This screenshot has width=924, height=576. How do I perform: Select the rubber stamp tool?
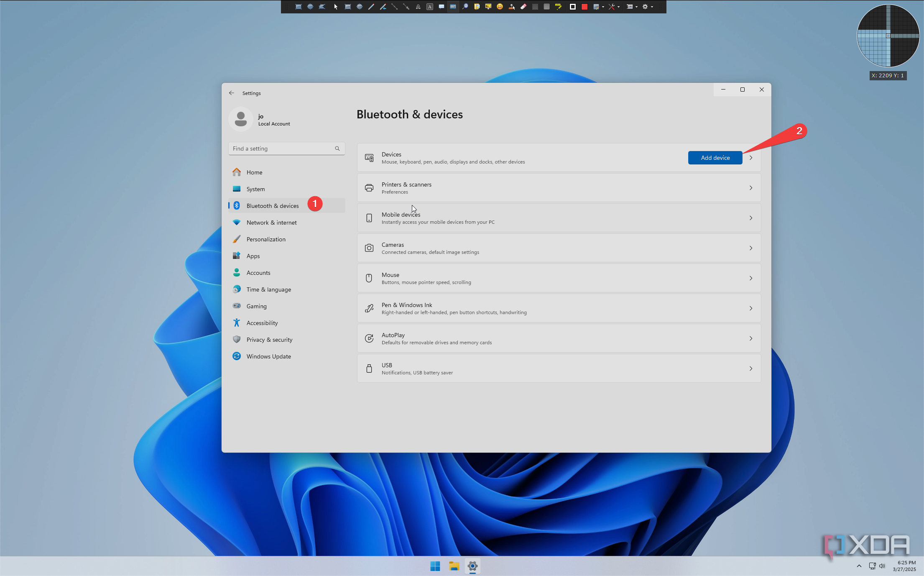click(x=512, y=7)
